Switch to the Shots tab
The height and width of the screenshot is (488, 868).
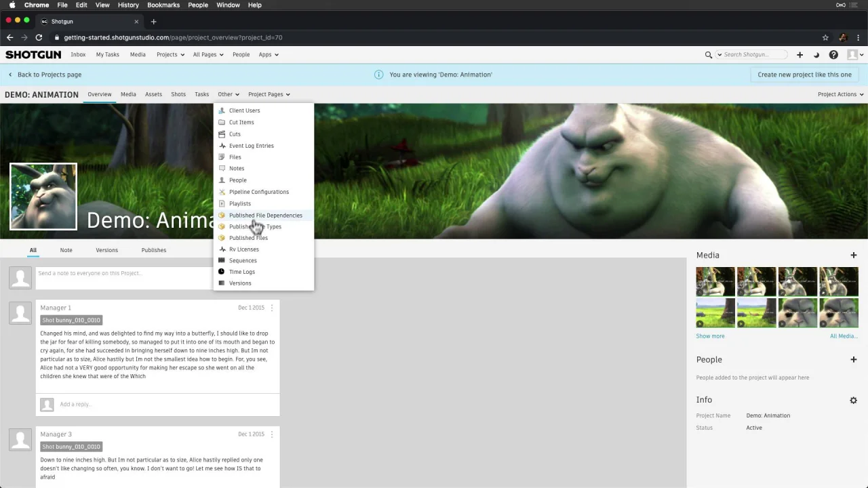tap(178, 95)
